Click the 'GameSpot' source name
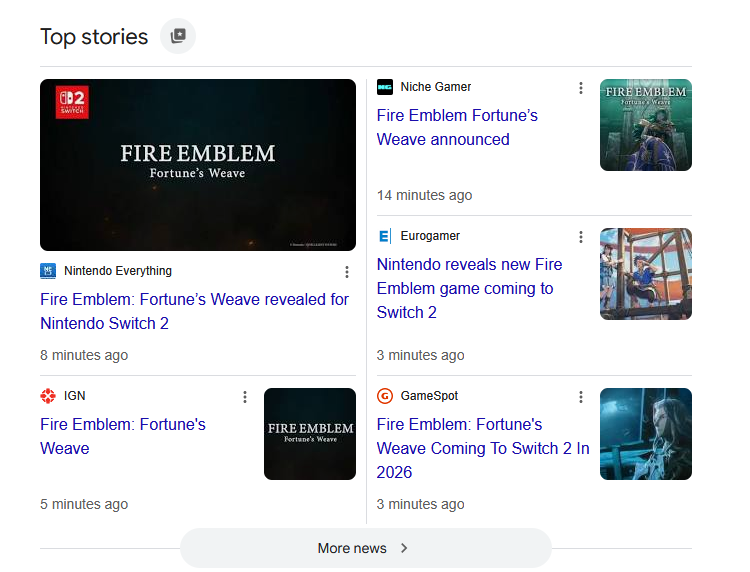This screenshot has width=750, height=572. pos(429,396)
